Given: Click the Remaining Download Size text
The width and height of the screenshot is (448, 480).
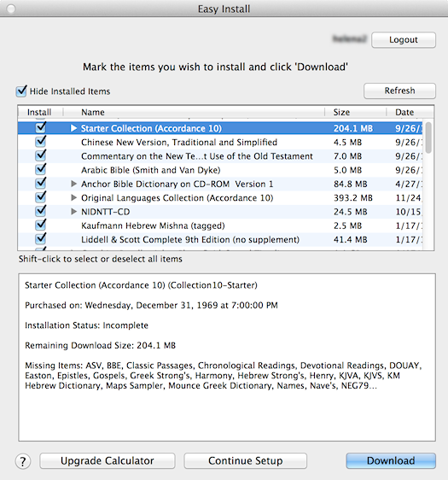Looking at the screenshot, I should [x=101, y=345].
